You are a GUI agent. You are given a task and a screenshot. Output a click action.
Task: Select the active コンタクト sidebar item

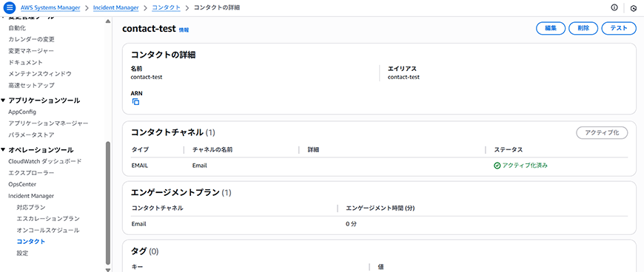click(31, 242)
